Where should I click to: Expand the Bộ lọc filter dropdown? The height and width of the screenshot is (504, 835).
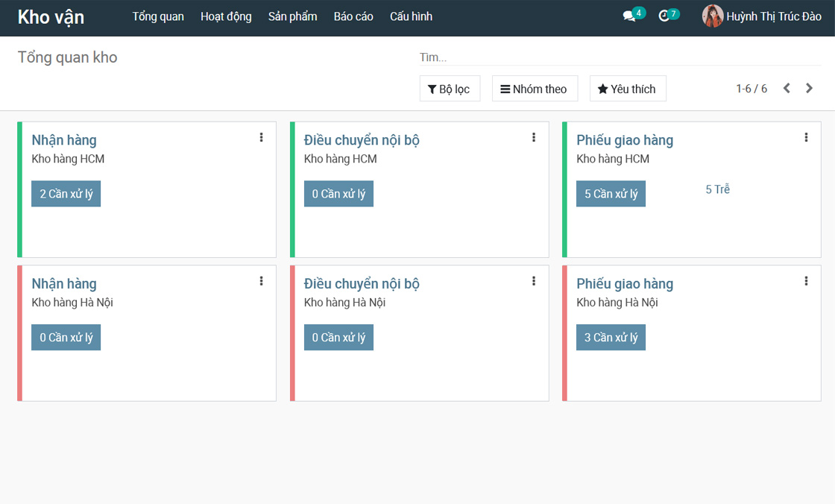(x=449, y=89)
